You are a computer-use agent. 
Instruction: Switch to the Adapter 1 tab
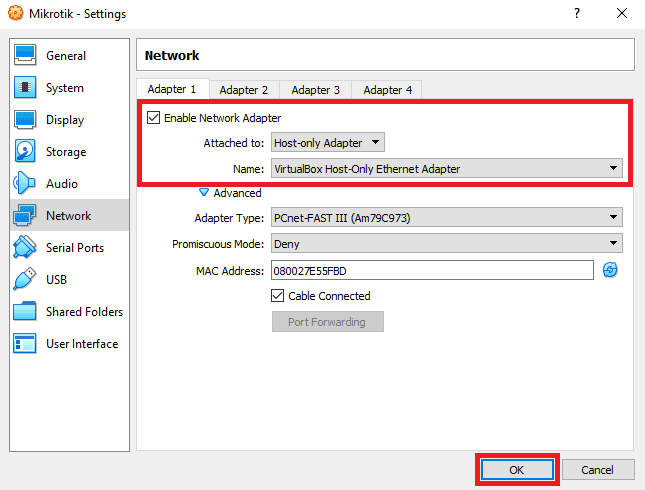coord(172,89)
